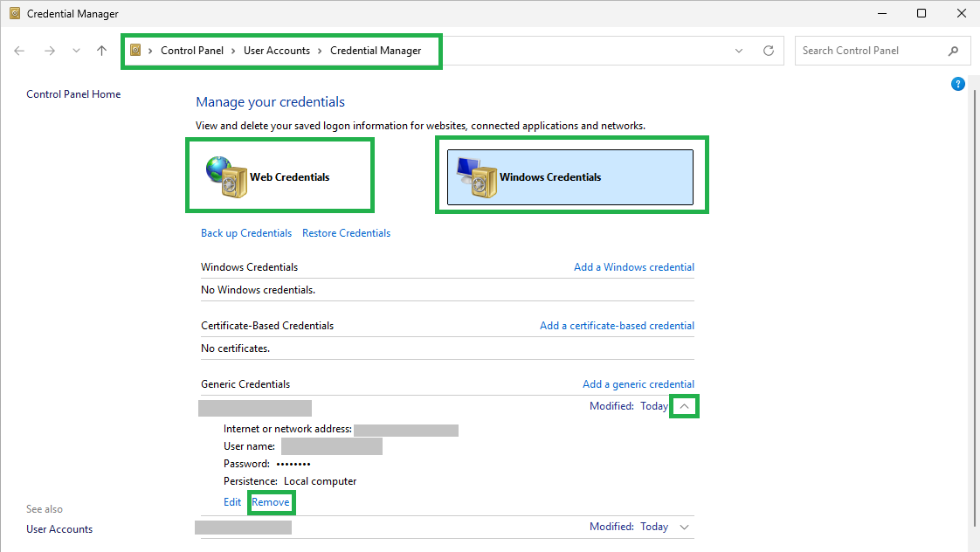Open User Accounts in the breadcrumb path
The height and width of the screenshot is (552, 980).
tap(276, 51)
